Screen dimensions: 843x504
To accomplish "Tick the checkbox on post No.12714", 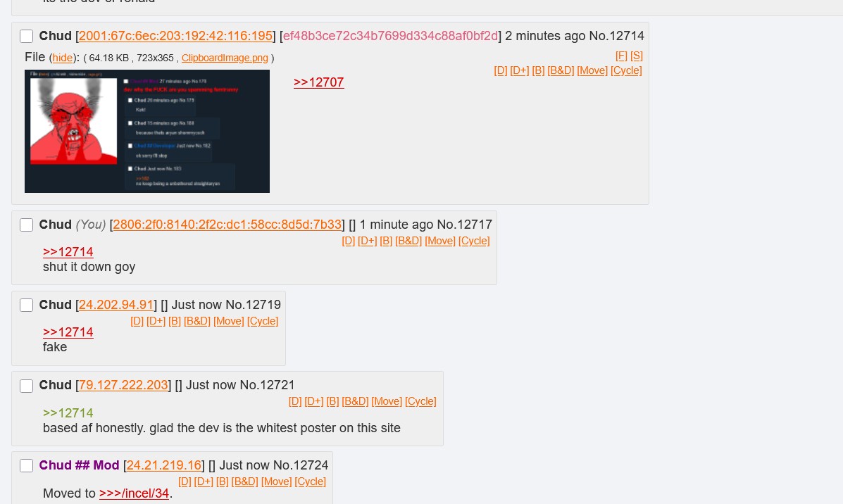I will point(26,36).
